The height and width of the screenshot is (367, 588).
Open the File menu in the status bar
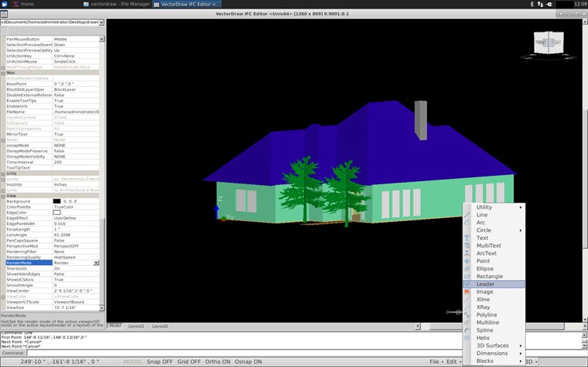[436, 362]
